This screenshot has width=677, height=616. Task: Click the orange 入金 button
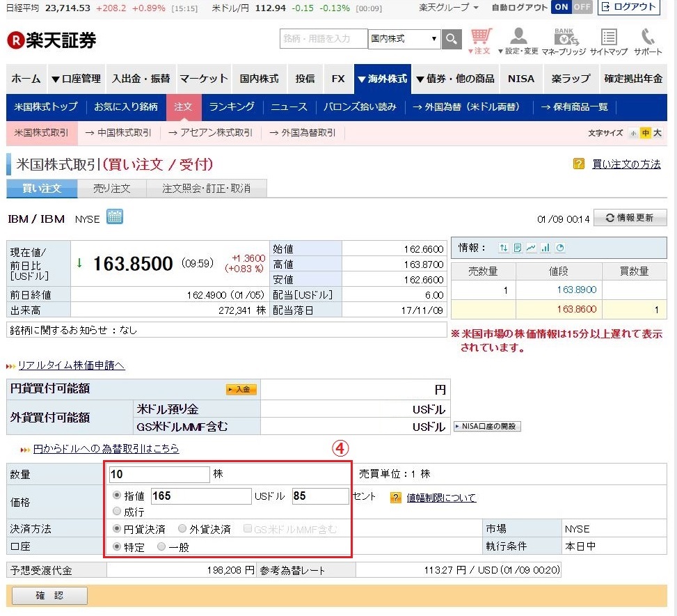coord(241,389)
